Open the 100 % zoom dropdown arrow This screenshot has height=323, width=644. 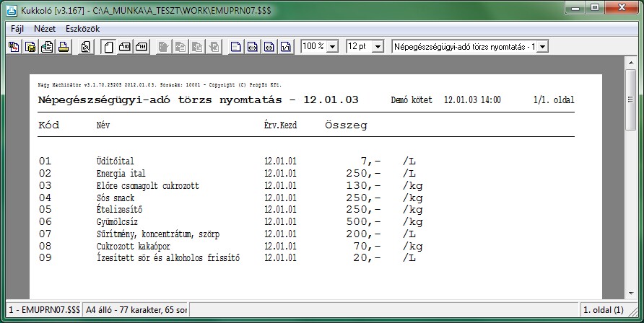point(332,47)
